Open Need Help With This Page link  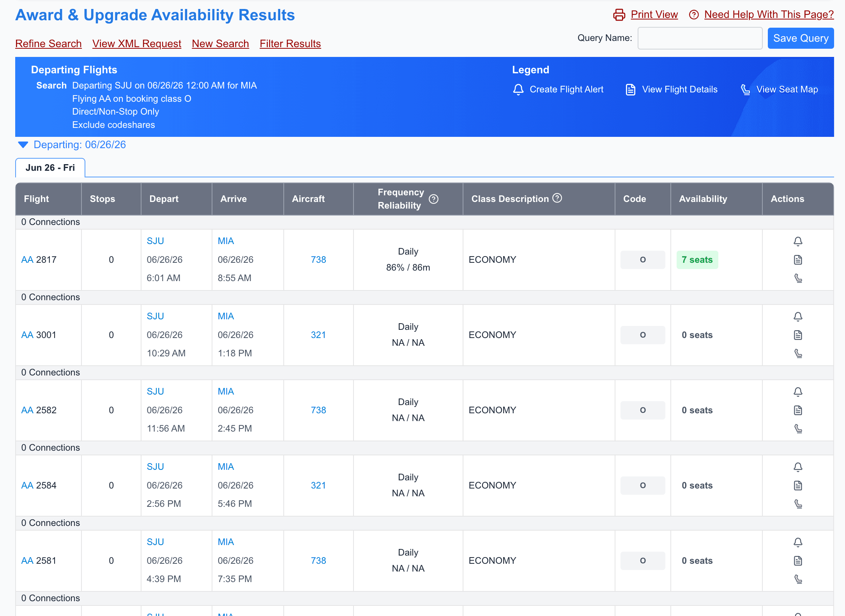coord(769,14)
